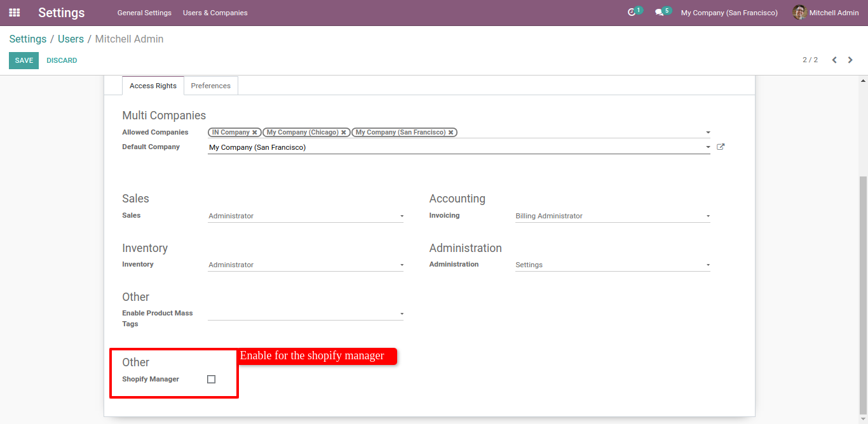Go to previous record arrow
Image resolution: width=868 pixels, height=424 pixels.
(x=834, y=60)
